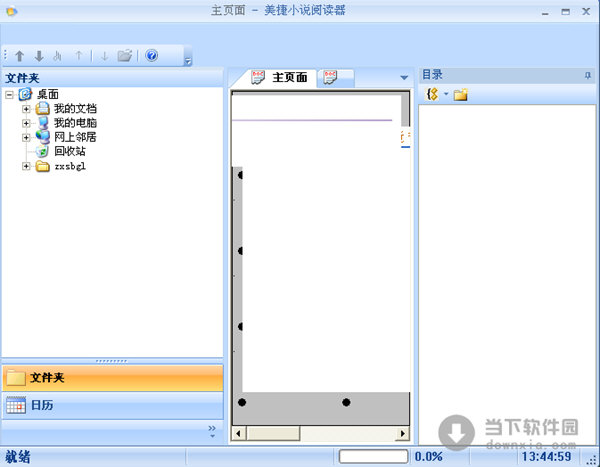Expand the 我的文档 tree node
The height and width of the screenshot is (467, 600).
[x=26, y=109]
